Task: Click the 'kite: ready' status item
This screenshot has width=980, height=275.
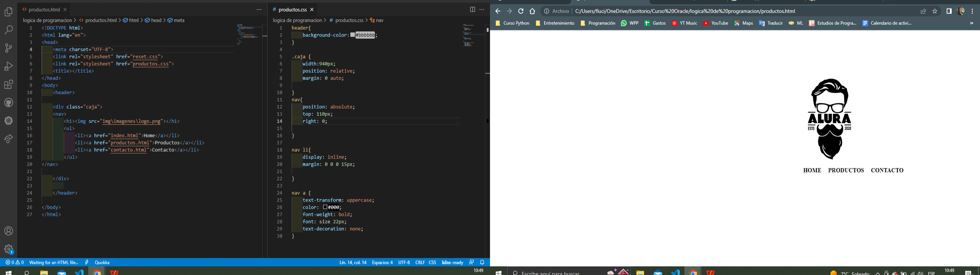Action: [452, 262]
